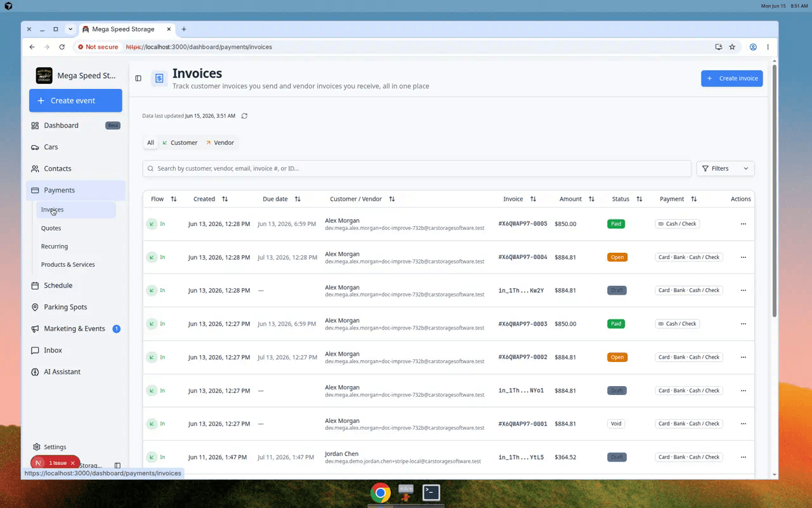The image size is (812, 508).
Task: Open Recurring in Payments submenu
Action: pyautogui.click(x=55, y=246)
